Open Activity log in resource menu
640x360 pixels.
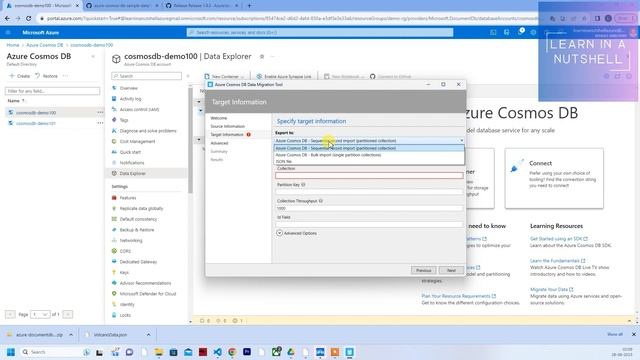(130, 99)
